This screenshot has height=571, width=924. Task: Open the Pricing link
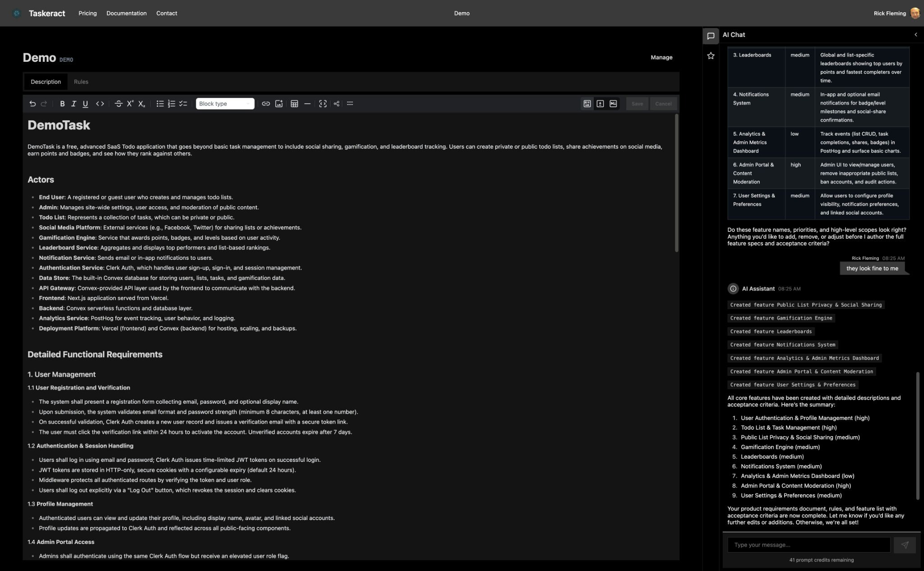pyautogui.click(x=88, y=13)
